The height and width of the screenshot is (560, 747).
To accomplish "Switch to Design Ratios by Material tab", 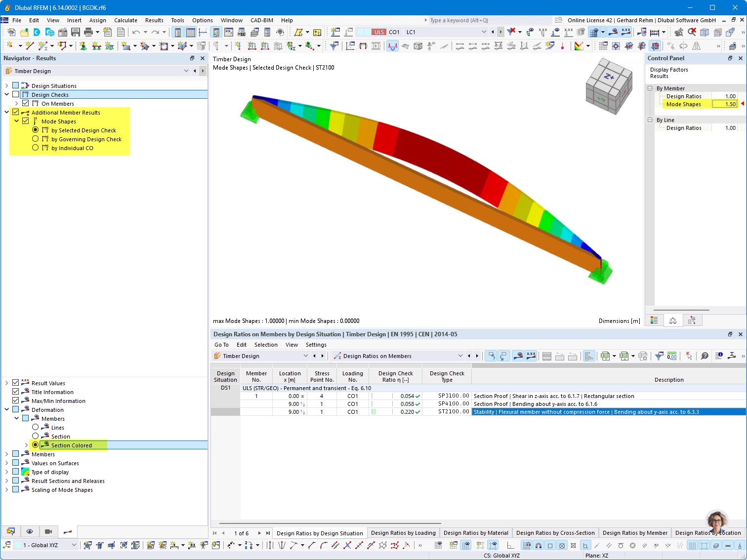I will tap(476, 533).
